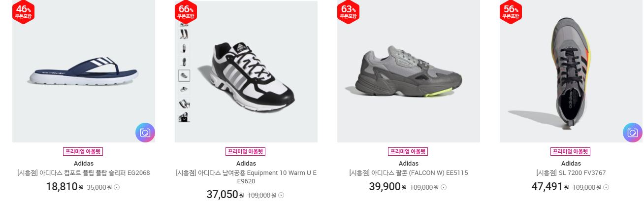Expand price details for 18,810원 slipper
Viewport: 644px width, 206px height.
click(117, 187)
